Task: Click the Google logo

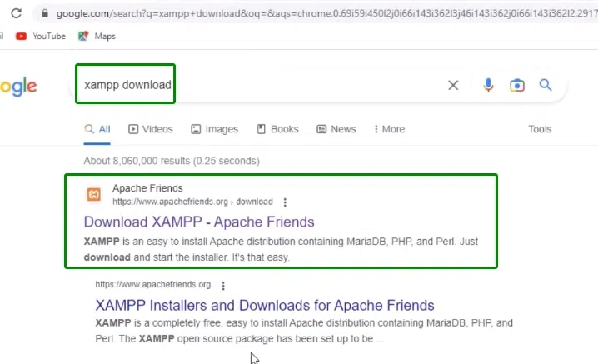Action: [x=18, y=87]
